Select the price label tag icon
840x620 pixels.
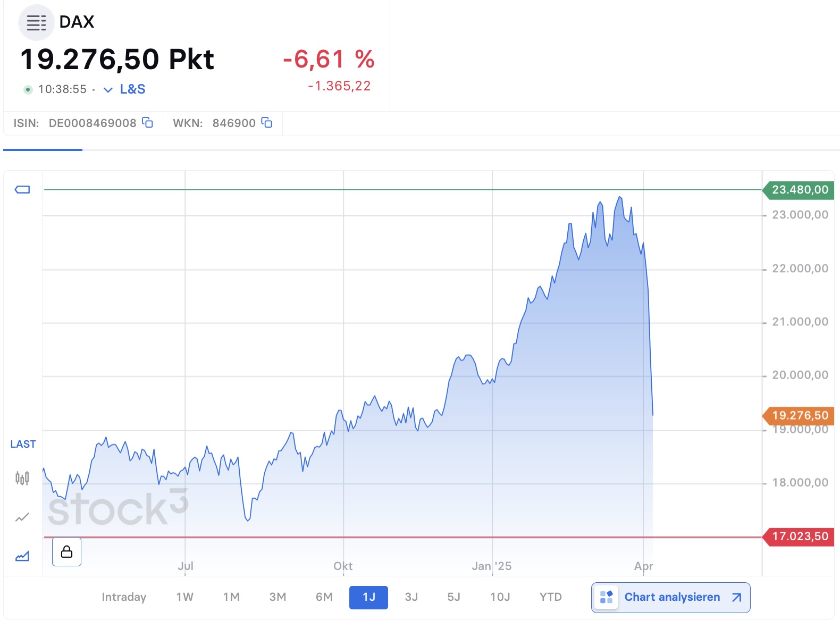tap(22, 189)
